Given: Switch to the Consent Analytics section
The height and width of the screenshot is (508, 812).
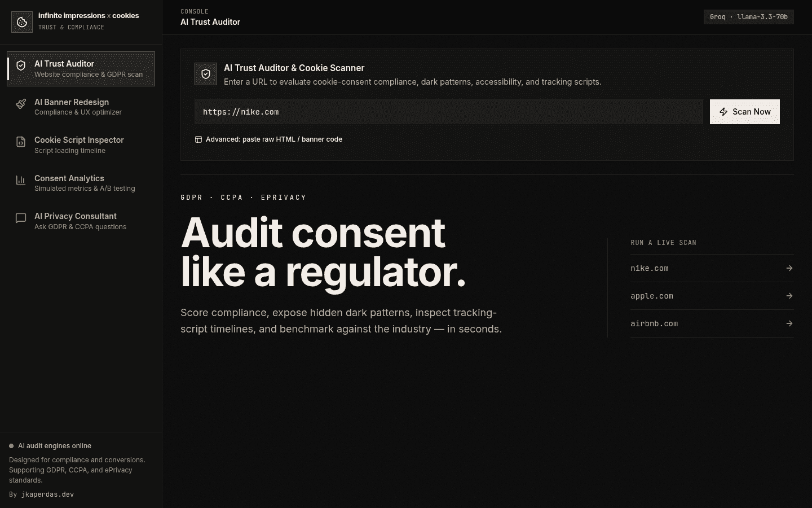Looking at the screenshot, I should tap(81, 183).
